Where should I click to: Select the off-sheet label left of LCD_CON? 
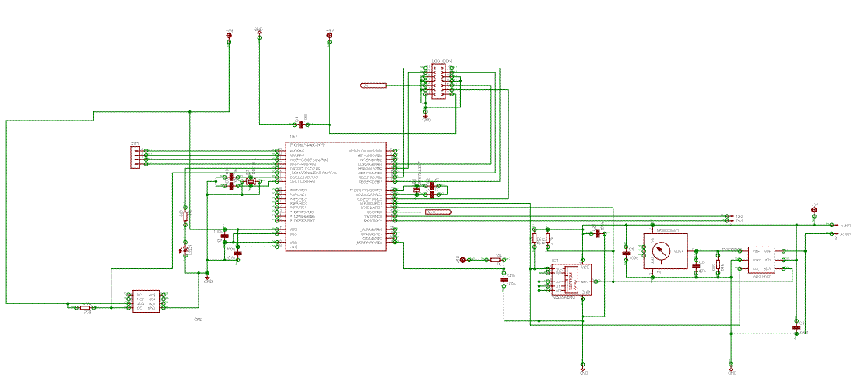click(373, 86)
